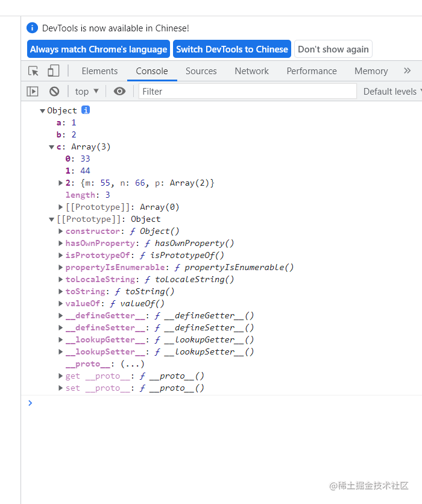Show the console sidebar panel icon

[32, 92]
